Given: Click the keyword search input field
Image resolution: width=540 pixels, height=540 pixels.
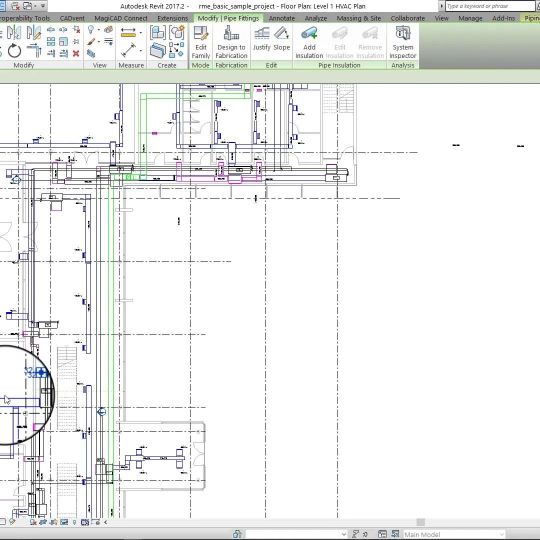Looking at the screenshot, I should tap(490, 6).
